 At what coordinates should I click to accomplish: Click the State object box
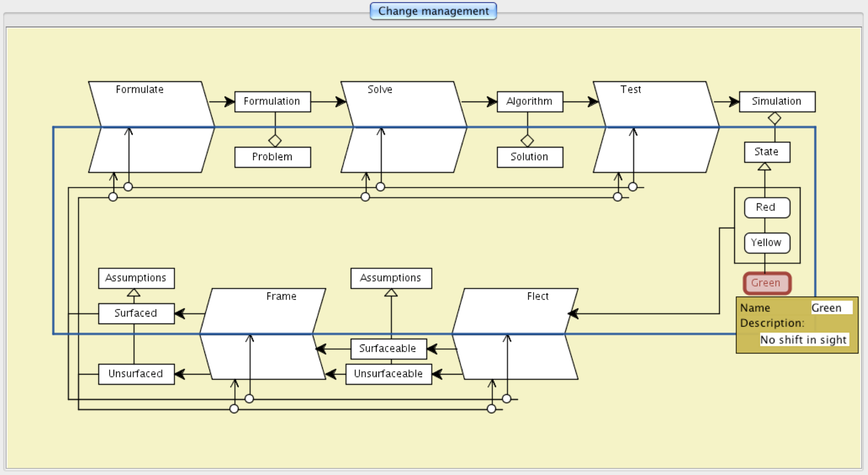pos(767,152)
